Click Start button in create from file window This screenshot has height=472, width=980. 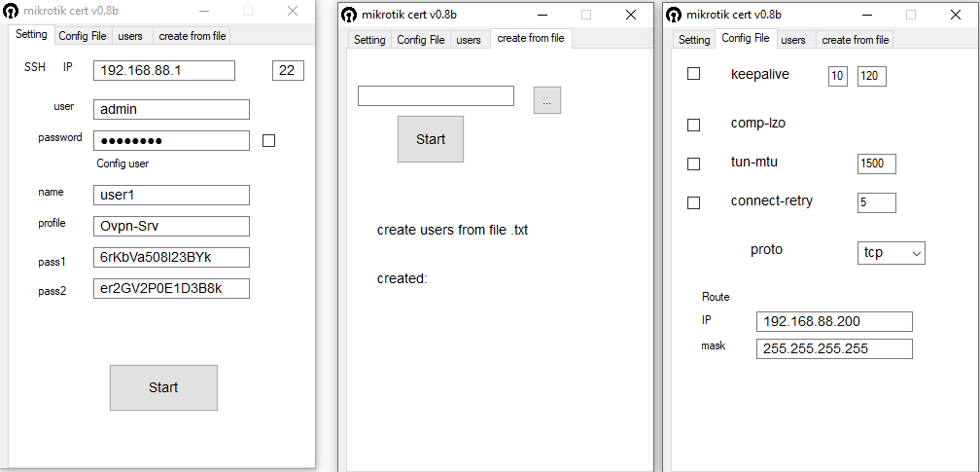(431, 139)
